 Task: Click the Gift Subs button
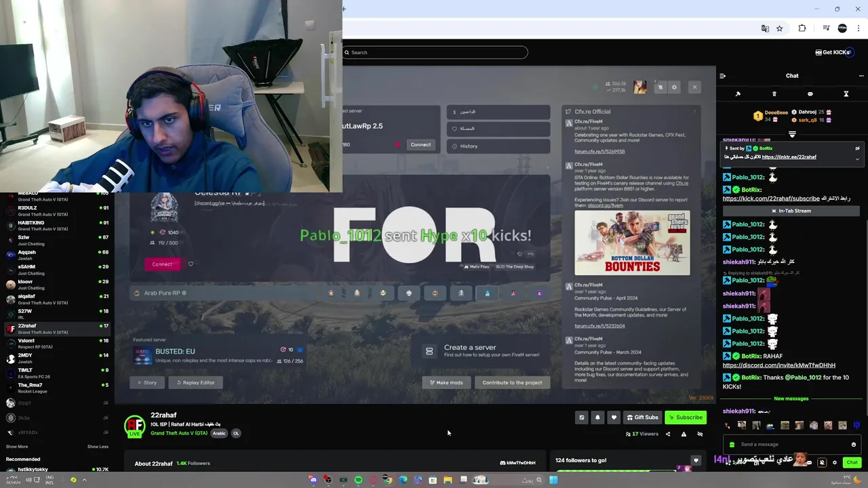click(642, 418)
